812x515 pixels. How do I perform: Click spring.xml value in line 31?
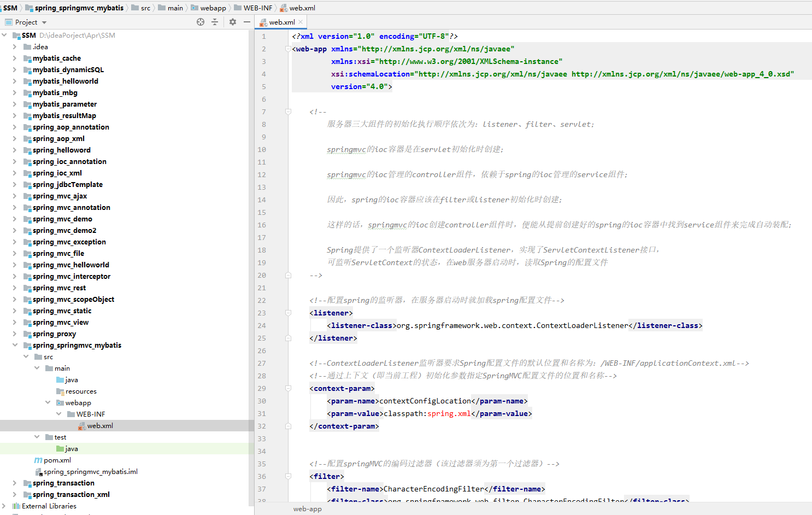pos(449,413)
